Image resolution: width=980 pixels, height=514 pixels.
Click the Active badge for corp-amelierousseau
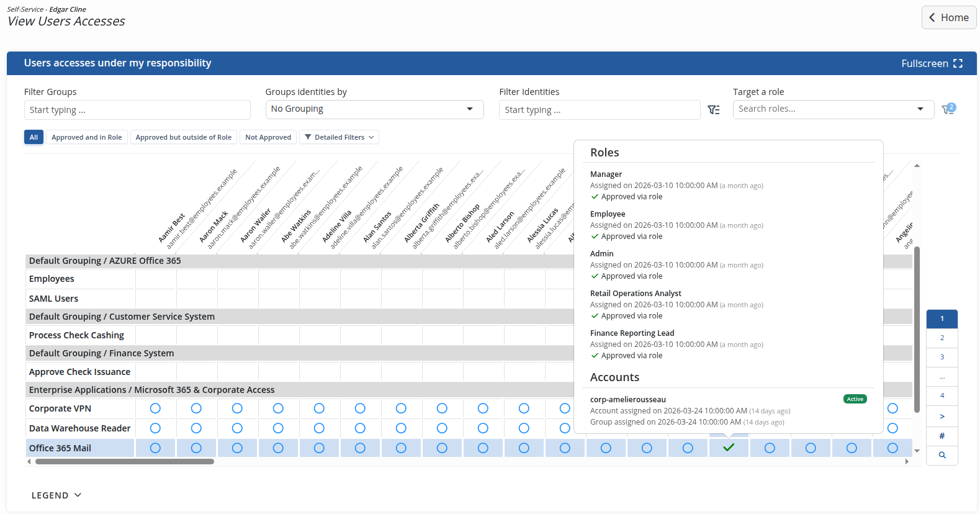click(855, 399)
